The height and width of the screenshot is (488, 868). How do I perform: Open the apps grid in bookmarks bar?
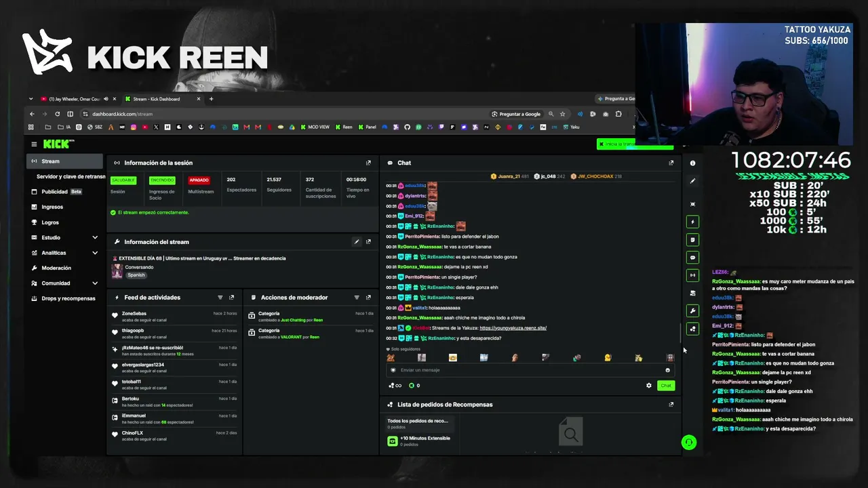(x=31, y=127)
